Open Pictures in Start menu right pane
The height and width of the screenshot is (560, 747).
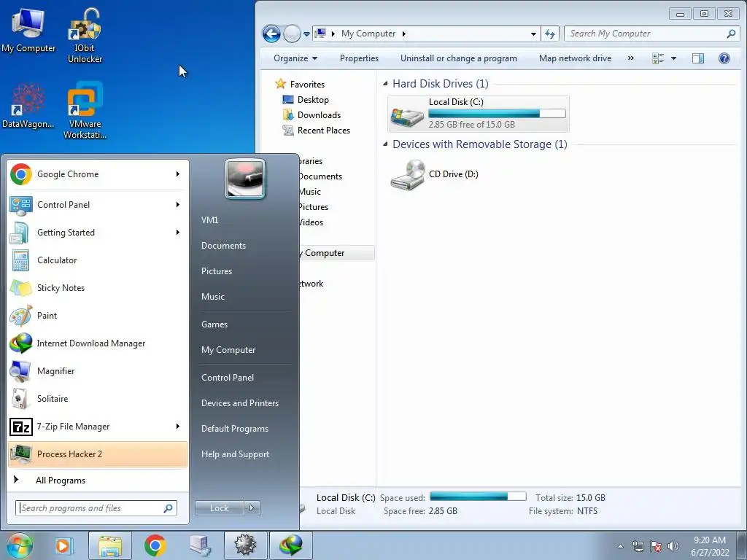pos(217,271)
